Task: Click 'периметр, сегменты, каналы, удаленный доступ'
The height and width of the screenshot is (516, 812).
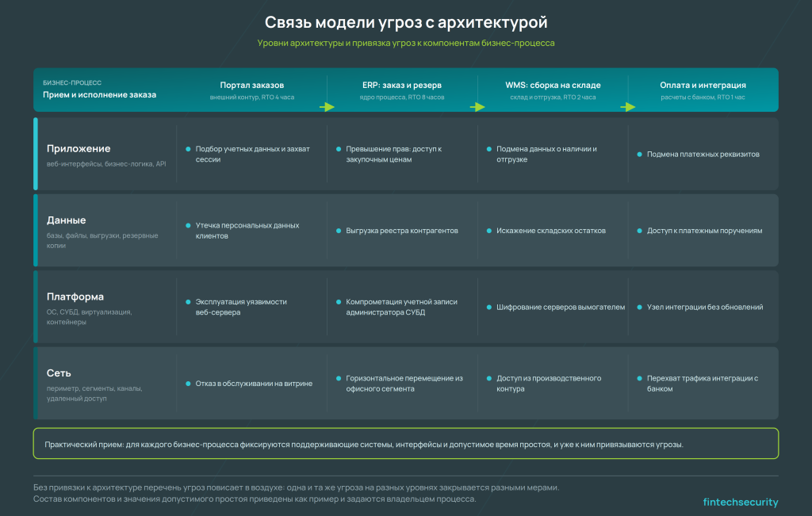Action: click(94, 393)
